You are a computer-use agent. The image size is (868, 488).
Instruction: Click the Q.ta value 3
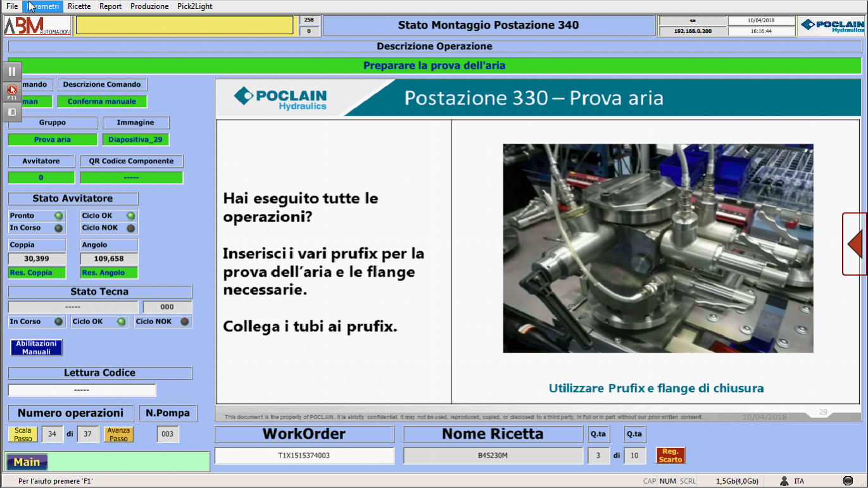point(598,456)
